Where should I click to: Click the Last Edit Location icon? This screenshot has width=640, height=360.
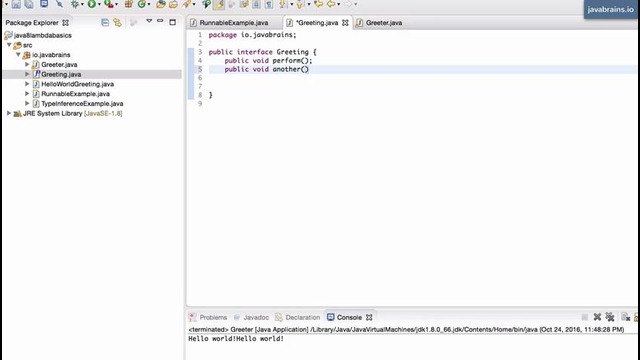coord(318,4)
